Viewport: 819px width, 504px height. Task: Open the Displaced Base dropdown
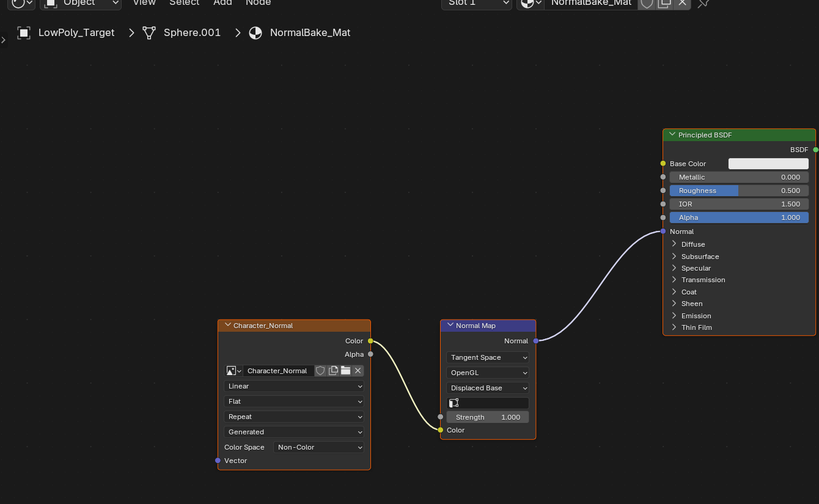pos(488,388)
